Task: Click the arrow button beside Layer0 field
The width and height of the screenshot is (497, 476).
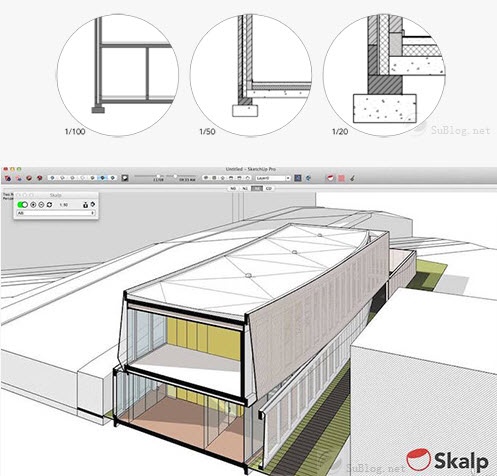Action: [x=288, y=178]
